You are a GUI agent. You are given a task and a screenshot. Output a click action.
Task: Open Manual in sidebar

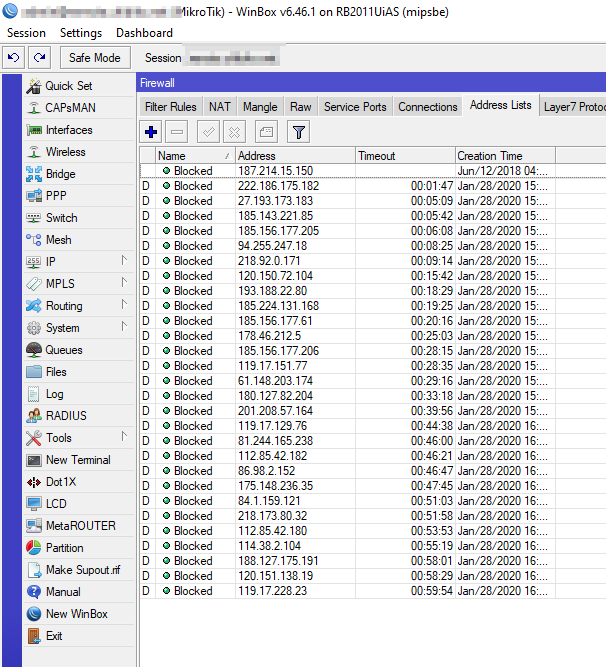coord(79,592)
